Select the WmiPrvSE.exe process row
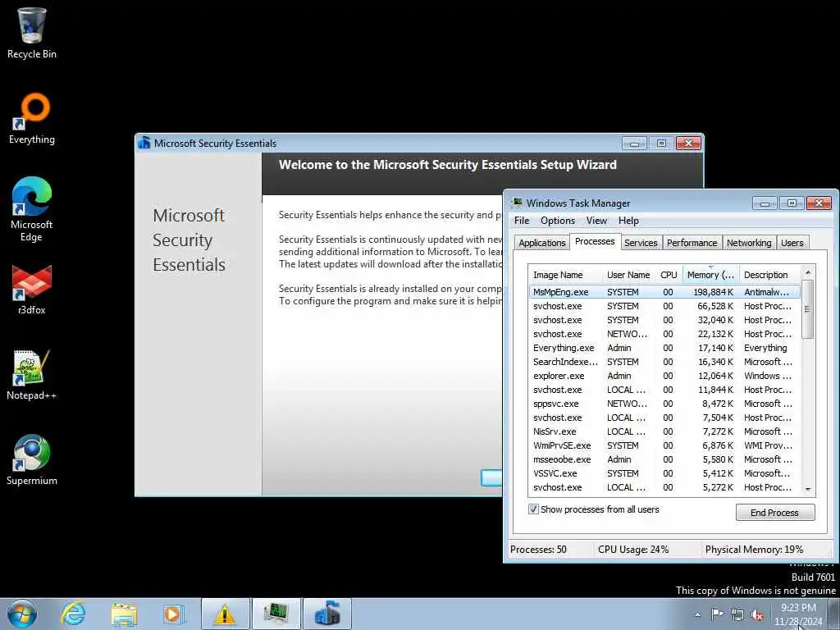 (x=664, y=445)
